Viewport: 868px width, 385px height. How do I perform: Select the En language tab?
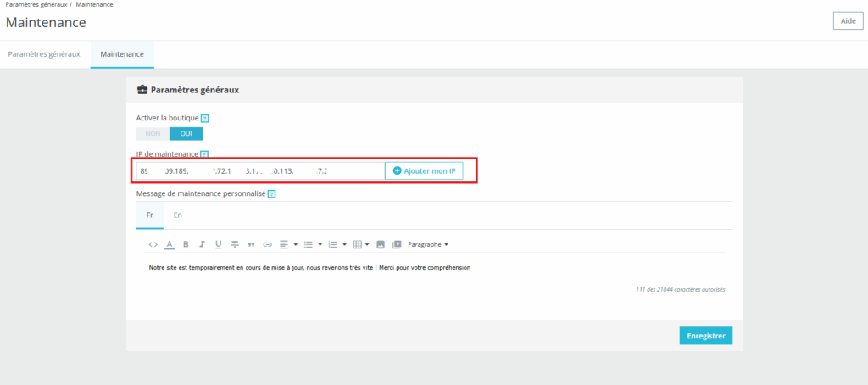pos(178,215)
